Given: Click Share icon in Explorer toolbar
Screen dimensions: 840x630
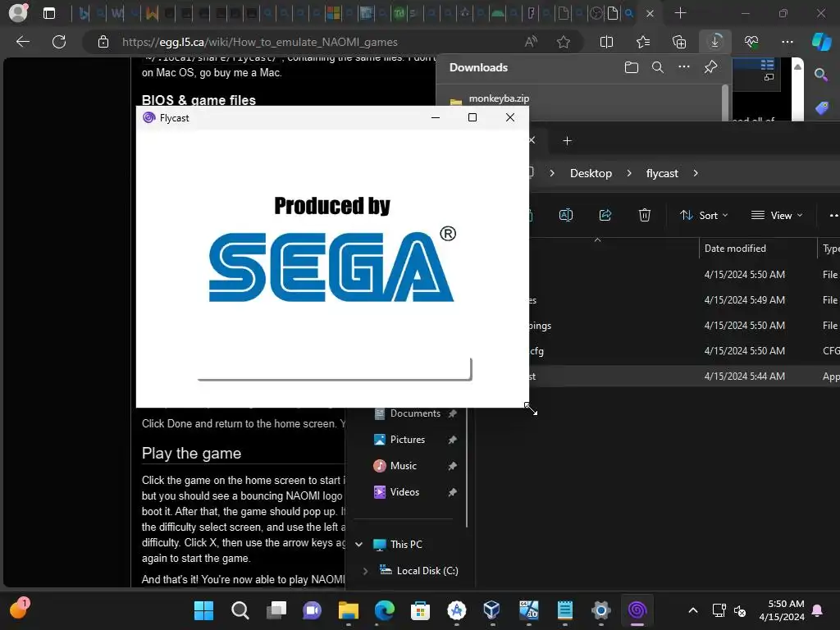Looking at the screenshot, I should (605, 216).
